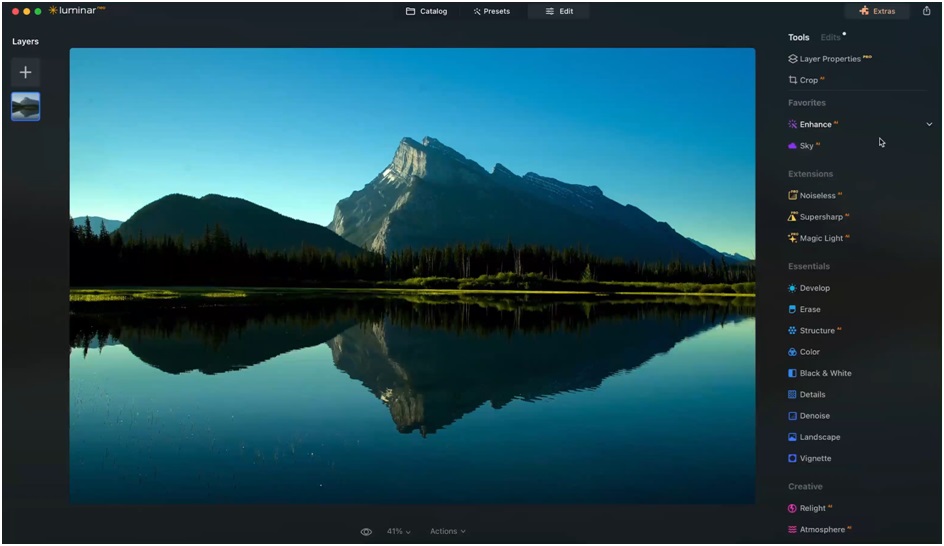Toggle the before/after eye preview

[x=366, y=532]
